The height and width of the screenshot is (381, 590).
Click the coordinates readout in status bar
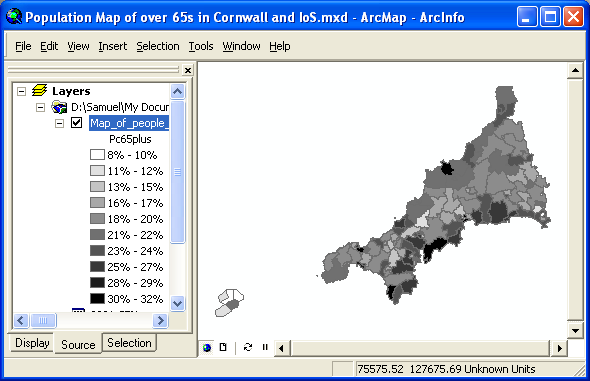coord(446,369)
